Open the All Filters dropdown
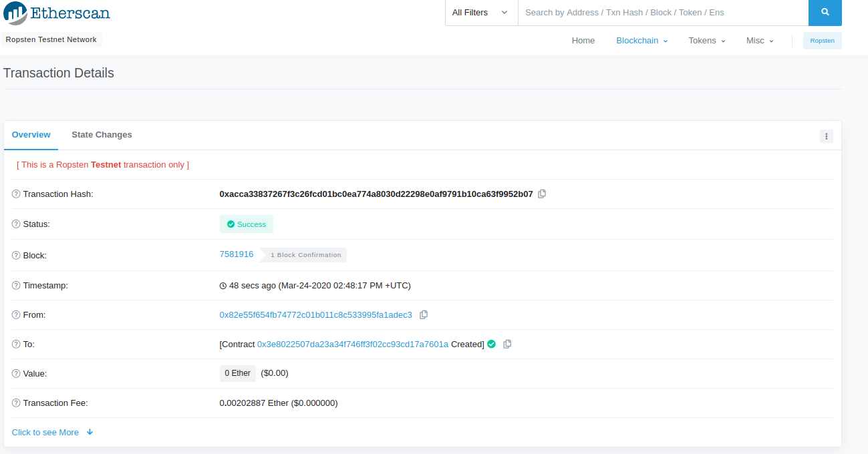 pyautogui.click(x=481, y=13)
